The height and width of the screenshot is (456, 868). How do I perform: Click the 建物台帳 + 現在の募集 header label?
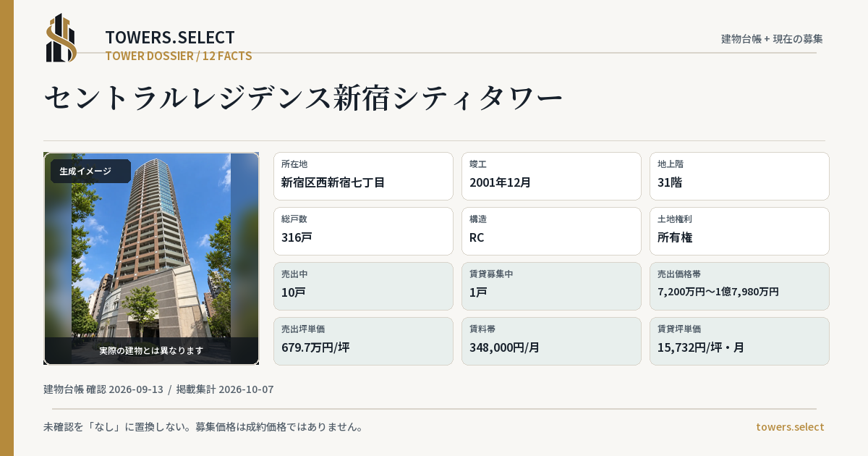(772, 39)
